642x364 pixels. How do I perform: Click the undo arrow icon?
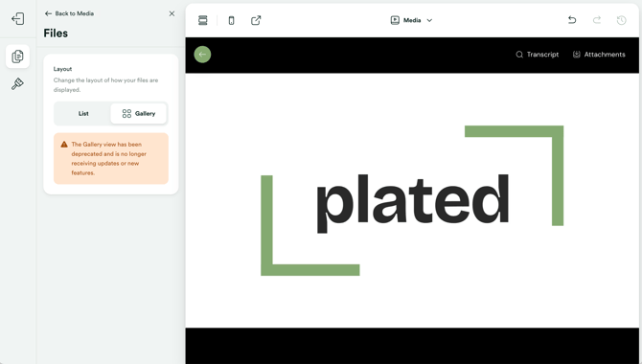(x=572, y=20)
